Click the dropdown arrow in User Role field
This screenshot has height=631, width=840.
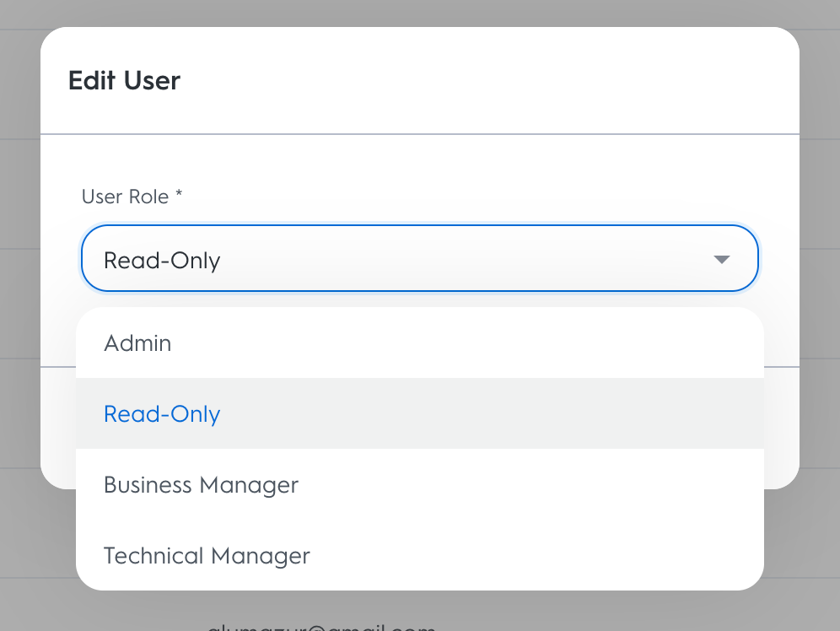pyautogui.click(x=721, y=259)
